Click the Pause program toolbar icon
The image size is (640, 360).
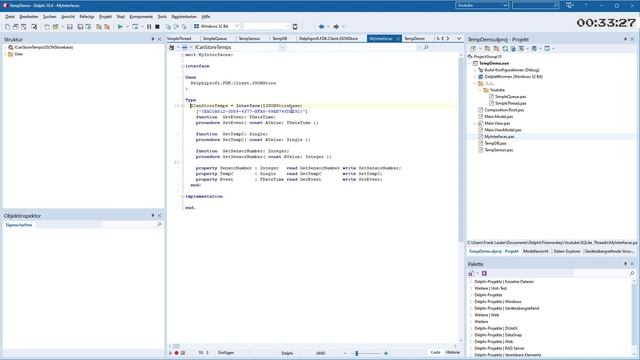pyautogui.click(x=149, y=27)
